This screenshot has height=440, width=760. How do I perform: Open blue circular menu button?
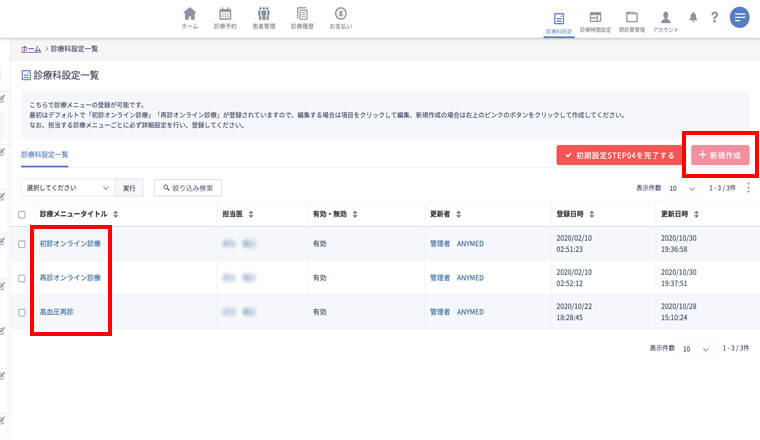point(740,18)
